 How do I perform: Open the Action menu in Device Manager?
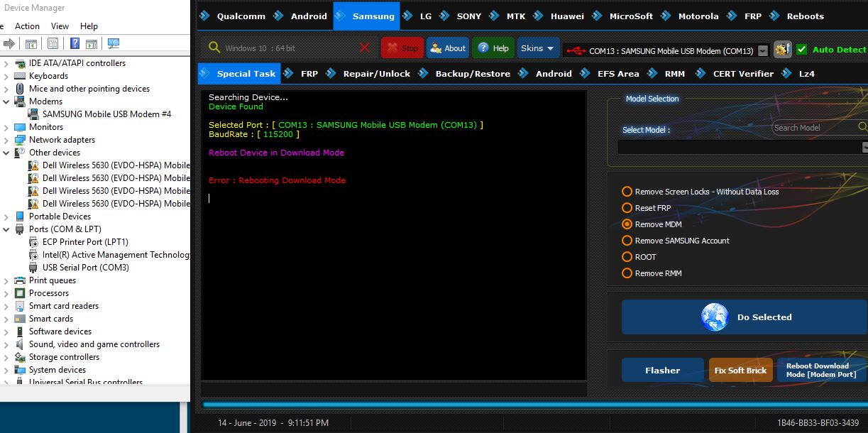pyautogui.click(x=28, y=26)
